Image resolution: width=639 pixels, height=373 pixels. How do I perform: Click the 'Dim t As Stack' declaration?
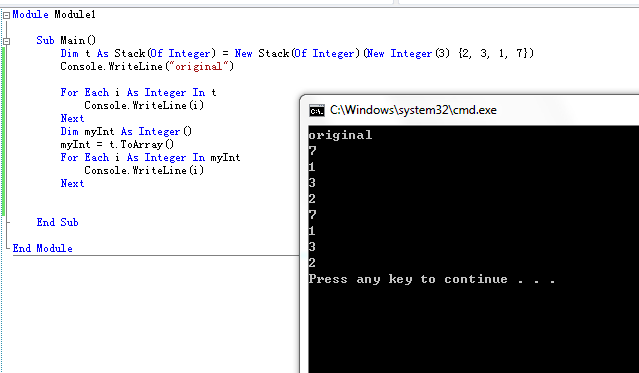click(x=297, y=53)
